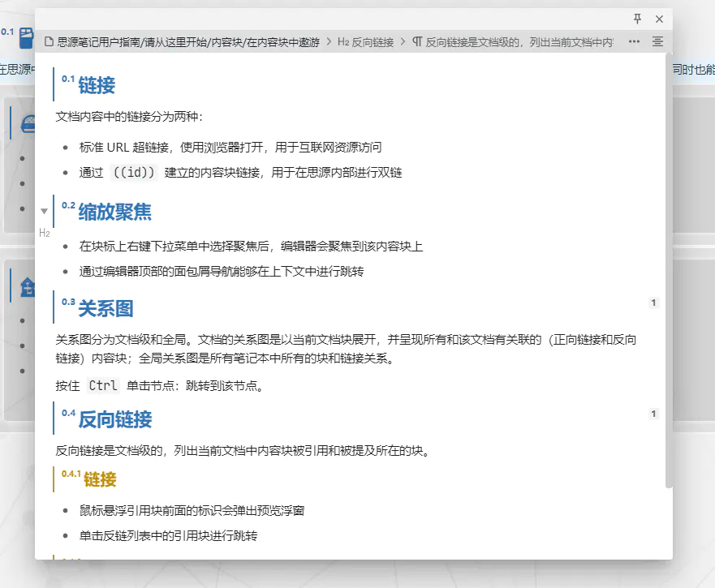Click the backlink count badge beside 关系图
This screenshot has height=588, width=715.
point(653,303)
